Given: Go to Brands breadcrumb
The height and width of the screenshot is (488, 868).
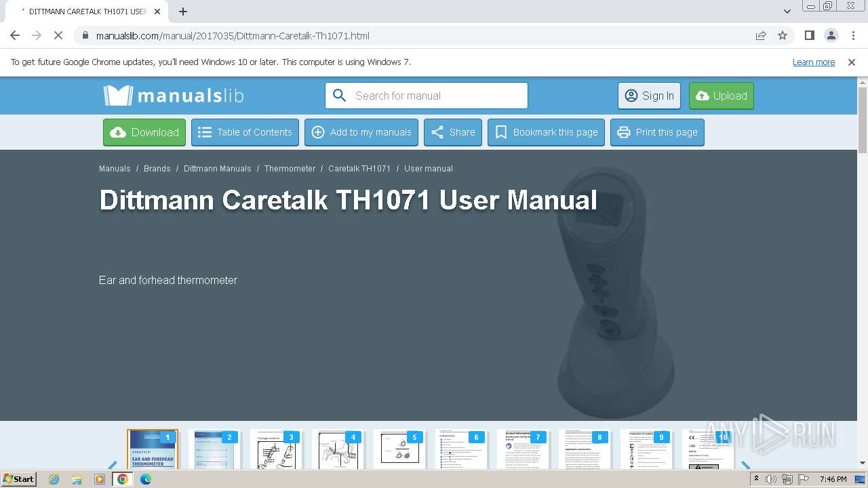Looking at the screenshot, I should click(x=157, y=169).
